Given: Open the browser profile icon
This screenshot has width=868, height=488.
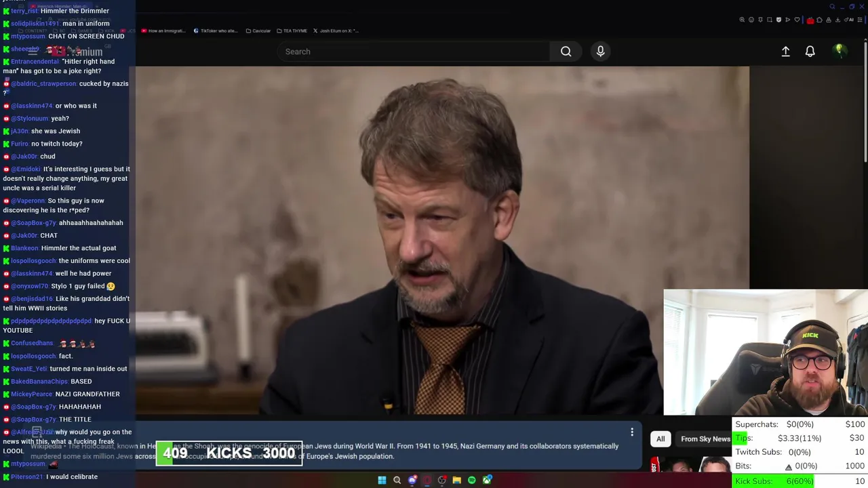Looking at the screenshot, I should [829, 20].
